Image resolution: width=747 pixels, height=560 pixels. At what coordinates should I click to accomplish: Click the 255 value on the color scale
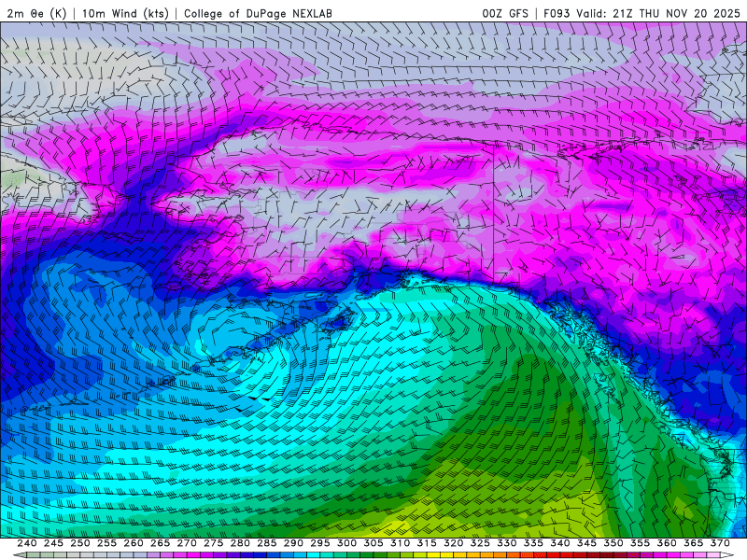tap(107, 543)
